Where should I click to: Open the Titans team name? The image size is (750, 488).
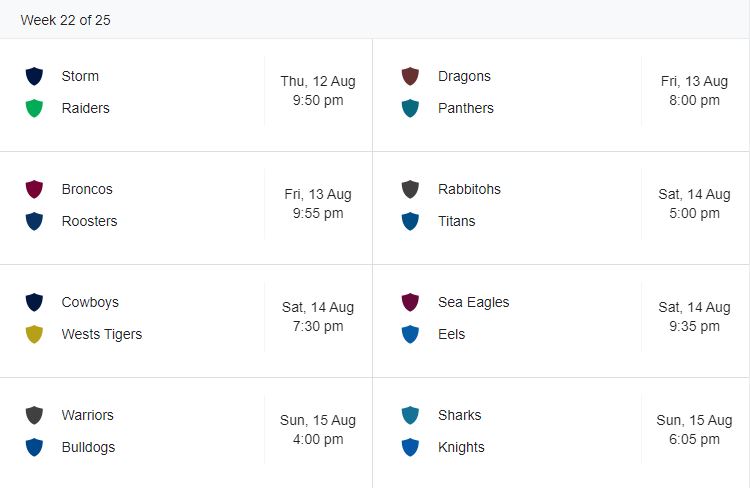pyautogui.click(x=457, y=221)
